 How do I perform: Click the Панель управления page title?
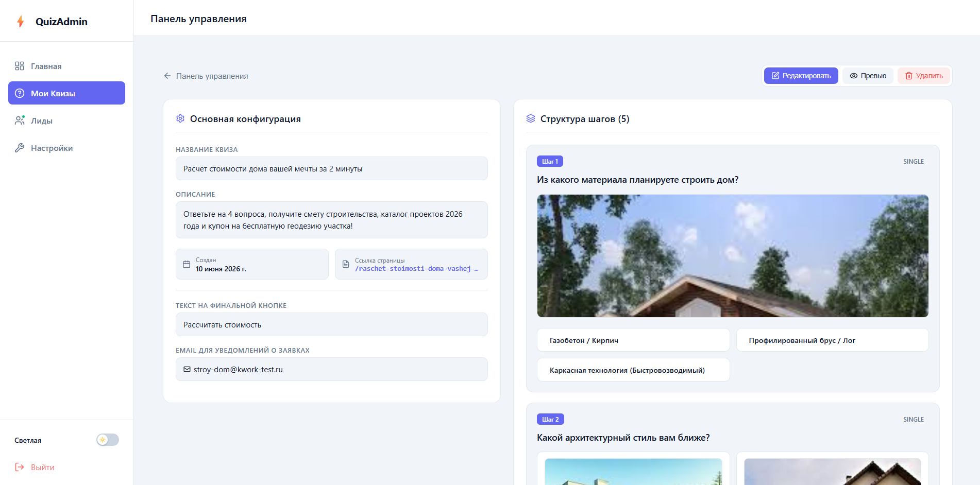[x=198, y=19]
